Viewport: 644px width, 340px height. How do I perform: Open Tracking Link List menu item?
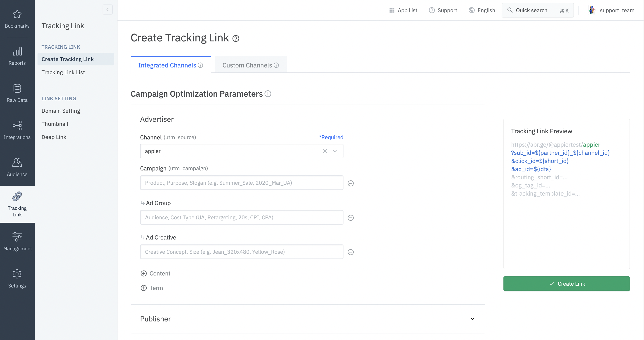tap(63, 72)
